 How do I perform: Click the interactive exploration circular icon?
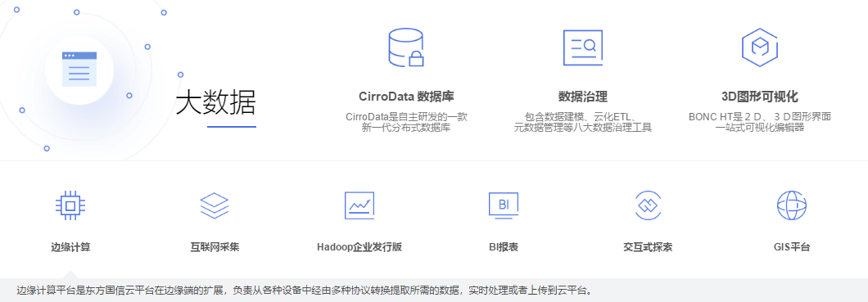point(648,205)
